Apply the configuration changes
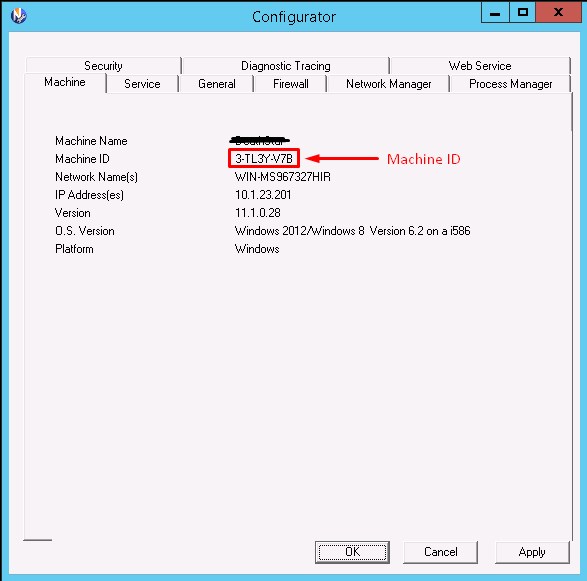The height and width of the screenshot is (581, 587). tap(532, 552)
